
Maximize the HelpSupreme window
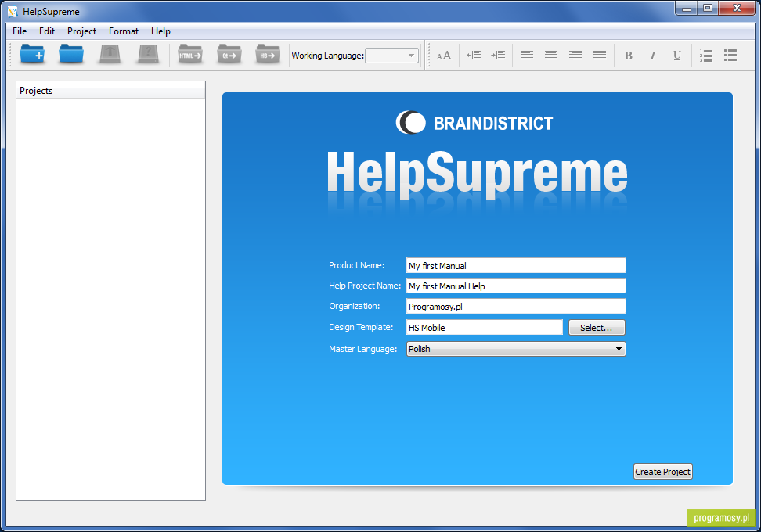coord(708,8)
